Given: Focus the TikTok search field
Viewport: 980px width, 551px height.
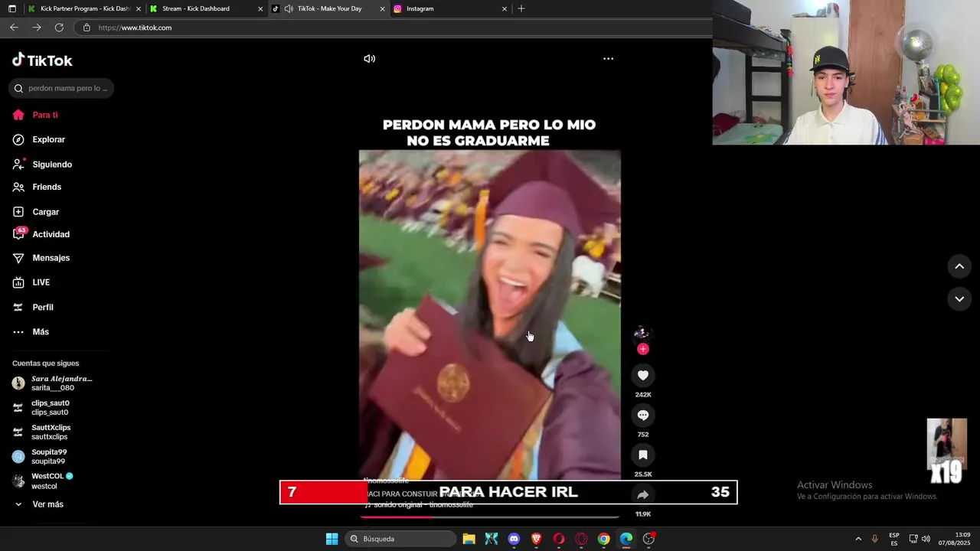Looking at the screenshot, I should point(61,88).
